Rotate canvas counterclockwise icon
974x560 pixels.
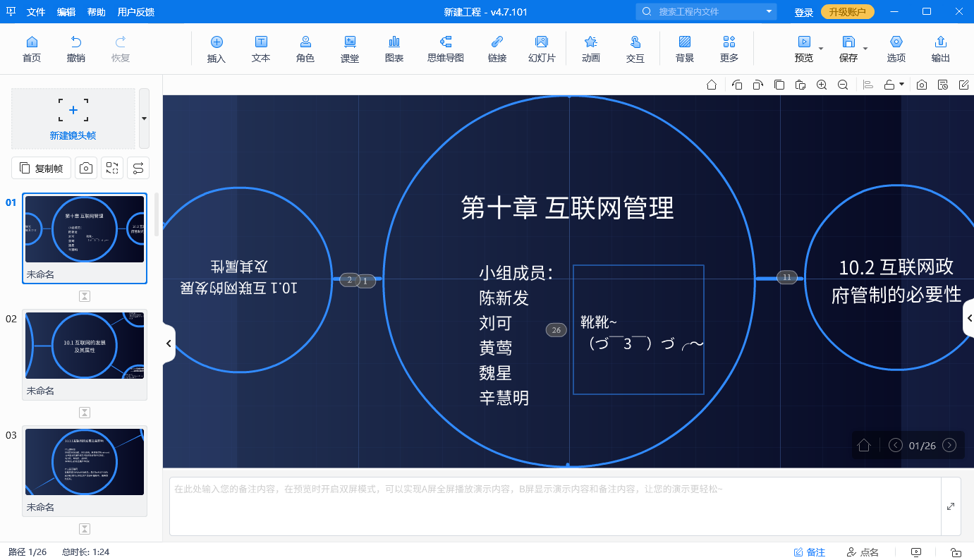pyautogui.click(x=737, y=85)
